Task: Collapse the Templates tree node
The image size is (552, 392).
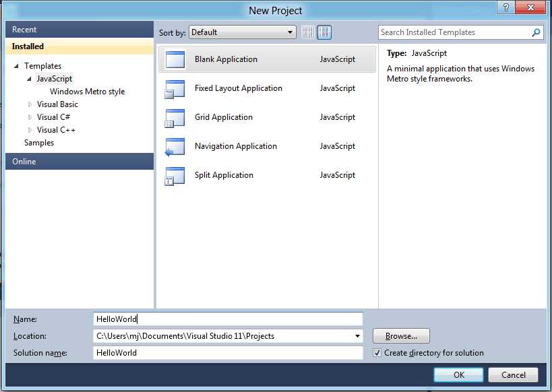Action: pos(16,66)
